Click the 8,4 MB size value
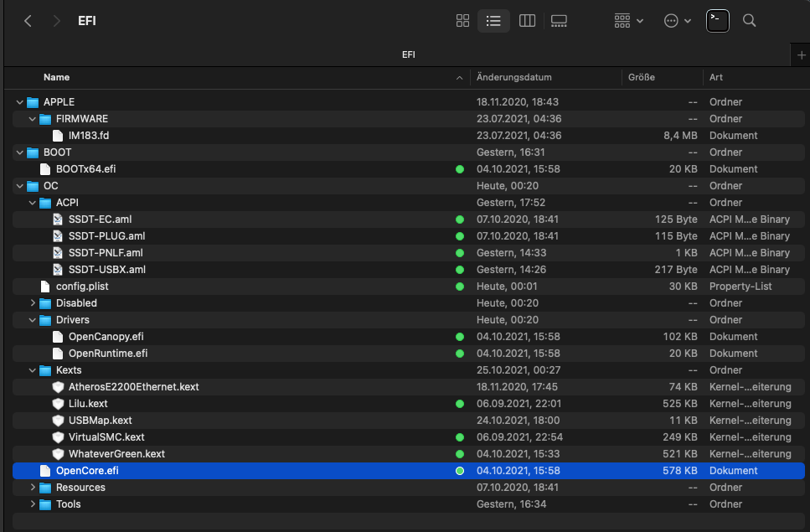The height and width of the screenshot is (532, 810). pyautogui.click(x=680, y=136)
